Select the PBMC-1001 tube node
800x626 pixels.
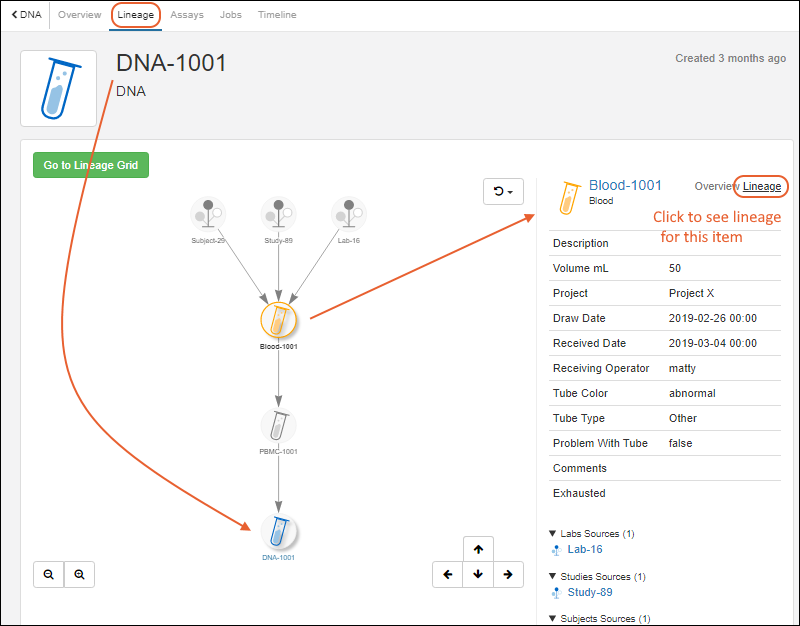click(x=279, y=426)
